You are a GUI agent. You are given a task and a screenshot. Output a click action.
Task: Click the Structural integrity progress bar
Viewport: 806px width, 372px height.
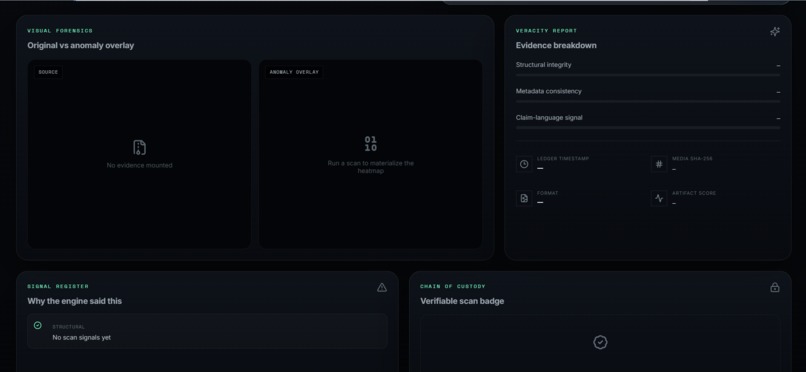648,75
